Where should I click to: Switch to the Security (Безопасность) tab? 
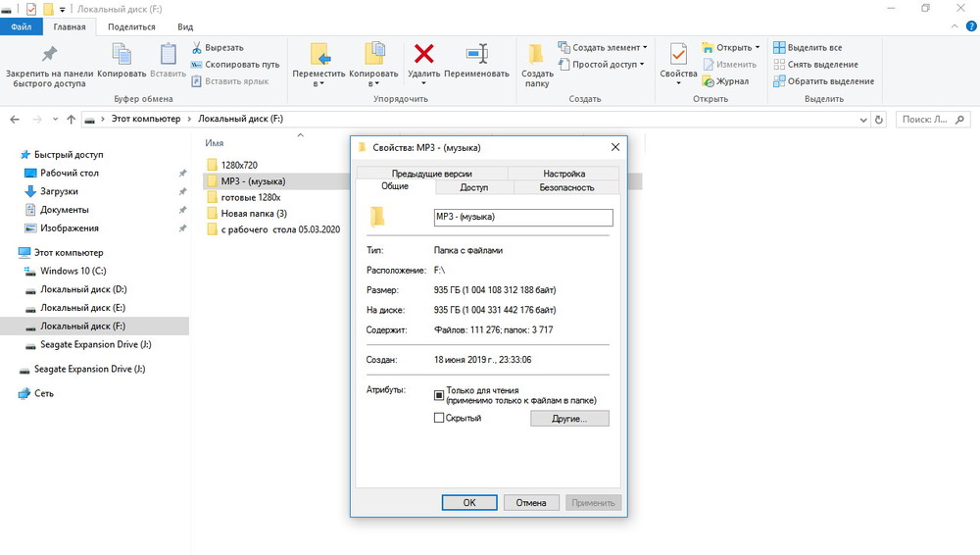click(x=566, y=186)
